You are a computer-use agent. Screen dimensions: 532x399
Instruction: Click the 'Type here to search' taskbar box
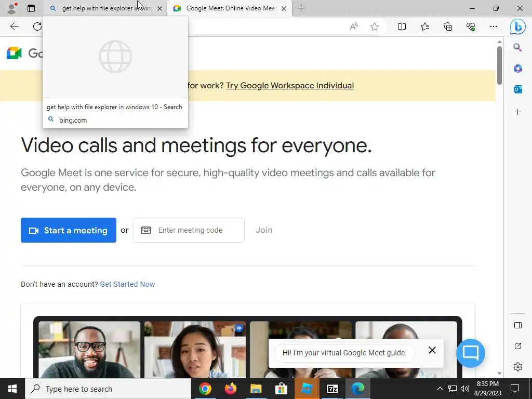108,389
